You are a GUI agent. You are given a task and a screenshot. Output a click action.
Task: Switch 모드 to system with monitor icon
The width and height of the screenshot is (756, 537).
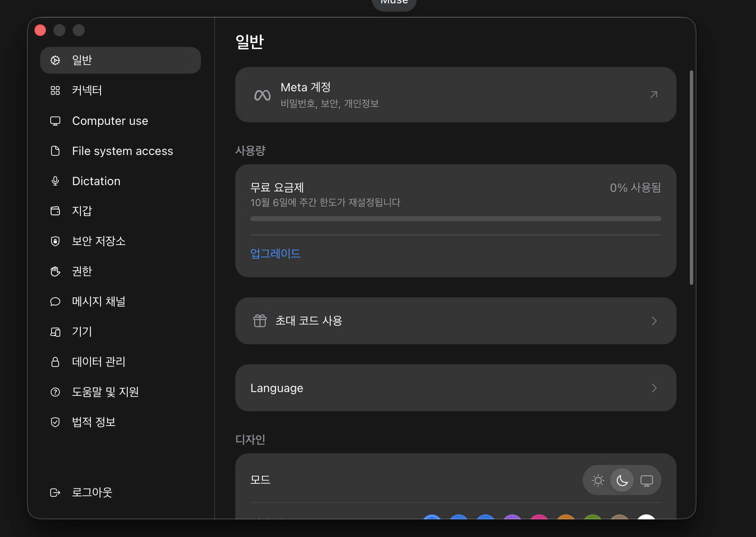pos(647,480)
